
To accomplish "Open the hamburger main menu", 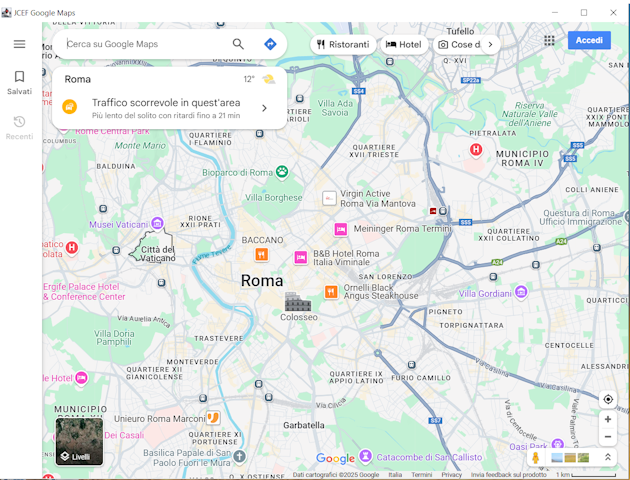I will click(19, 44).
